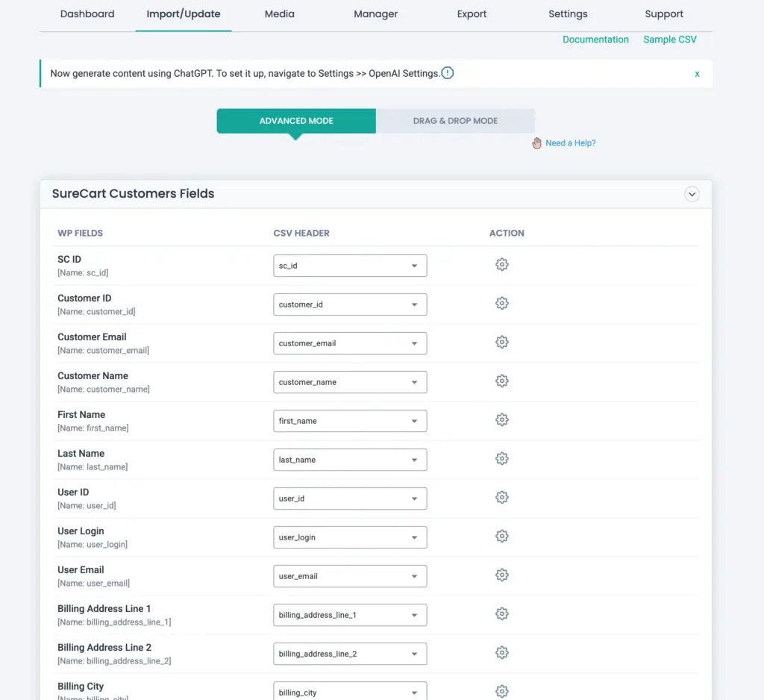
Task: Open the Documentation link
Action: point(595,39)
